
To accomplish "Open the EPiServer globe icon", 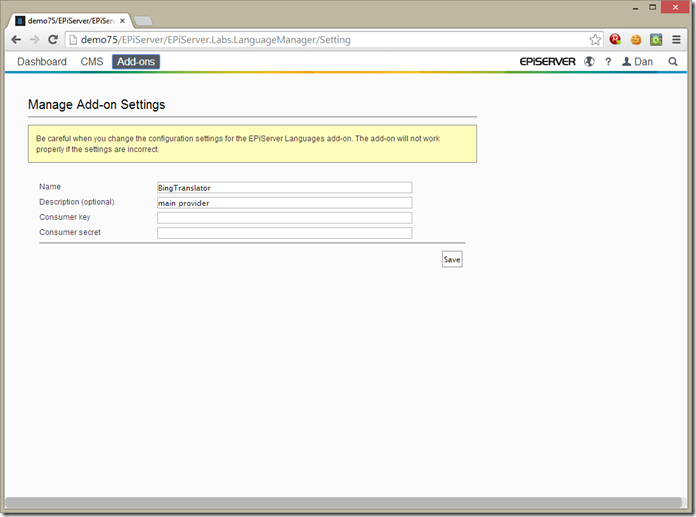I will [x=589, y=62].
